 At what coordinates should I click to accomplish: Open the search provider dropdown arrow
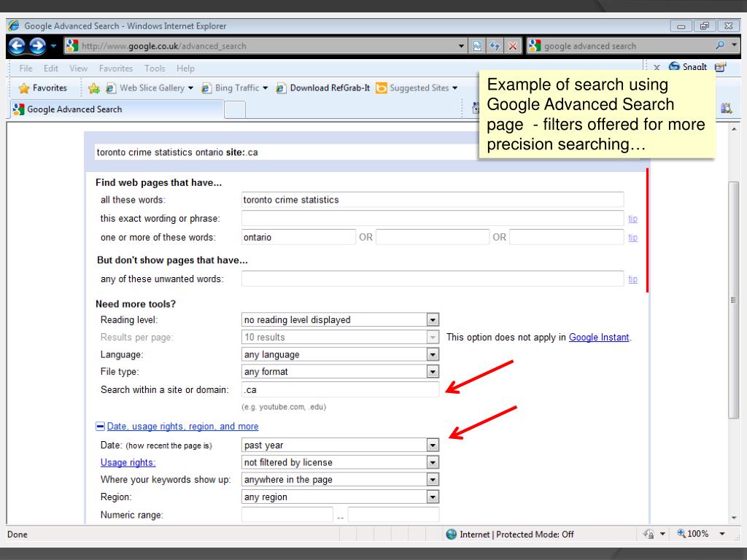tap(734, 45)
